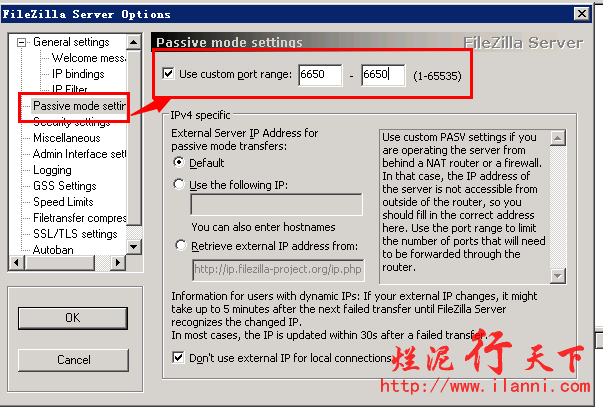Screen dimensions: 603x414
Task: Click the ending port range field
Action: click(x=382, y=76)
